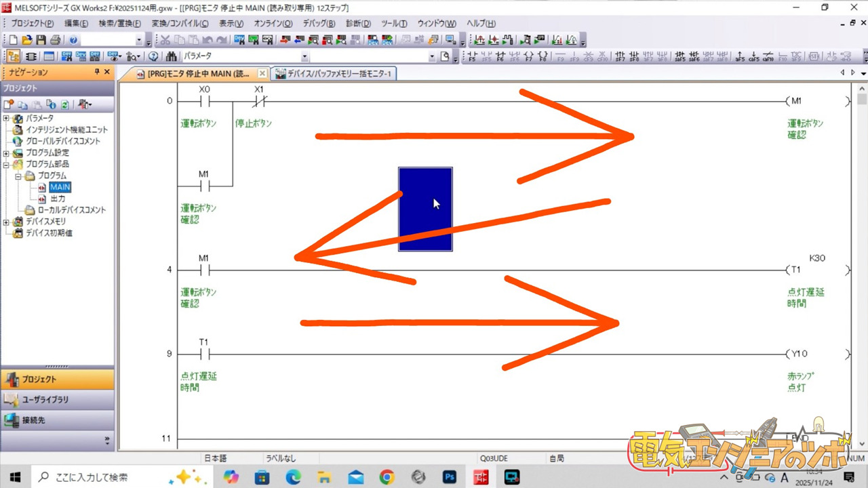Open Photoshop from the Windows taskbar

[x=449, y=477]
